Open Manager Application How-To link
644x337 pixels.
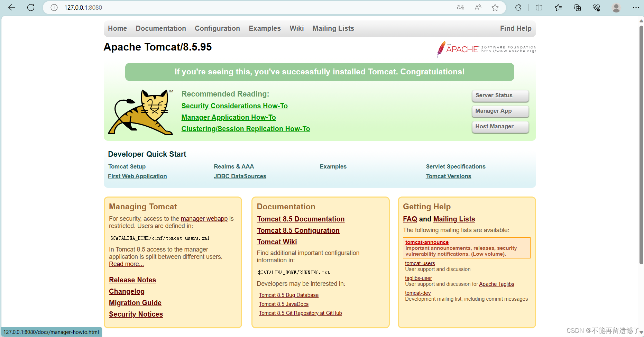[229, 117]
